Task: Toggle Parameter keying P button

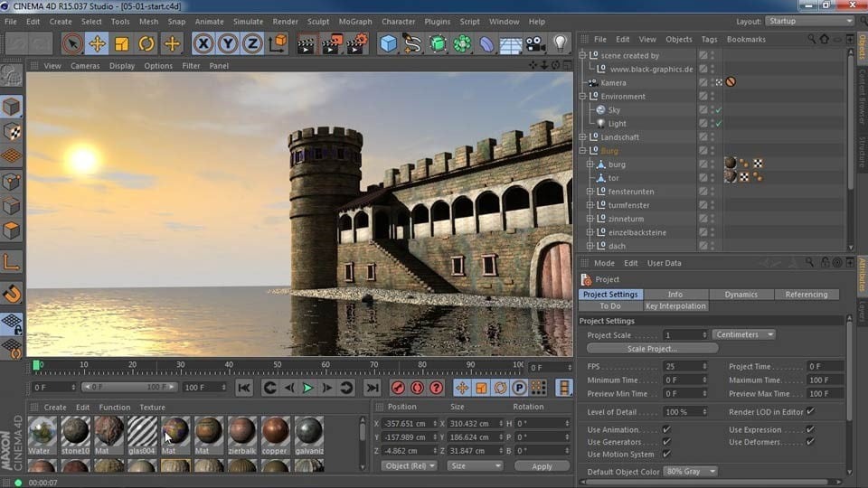Action: tap(519, 388)
